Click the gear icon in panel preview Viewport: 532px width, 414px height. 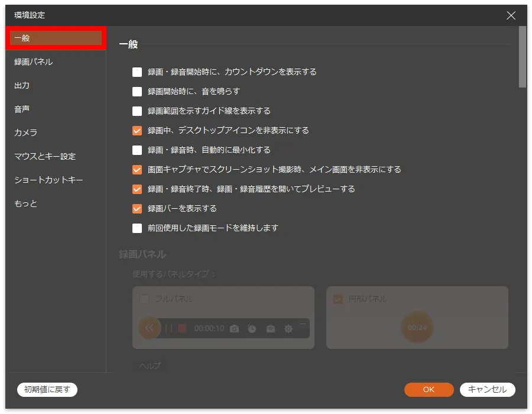pyautogui.click(x=288, y=328)
